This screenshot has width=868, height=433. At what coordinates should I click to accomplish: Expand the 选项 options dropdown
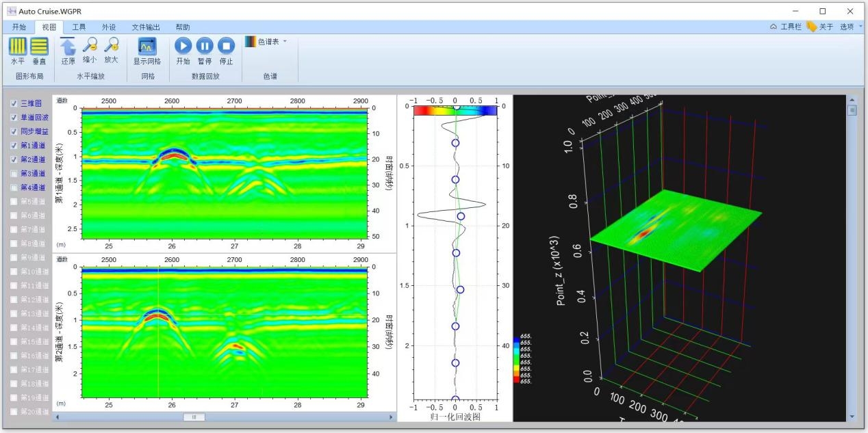click(850, 27)
